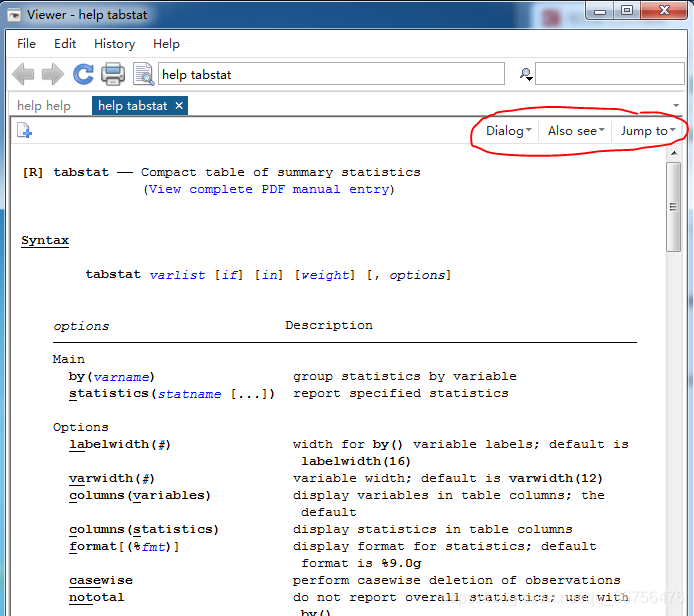The width and height of the screenshot is (694, 616).
Task: Click the Find in page document icon
Action: tap(143, 74)
